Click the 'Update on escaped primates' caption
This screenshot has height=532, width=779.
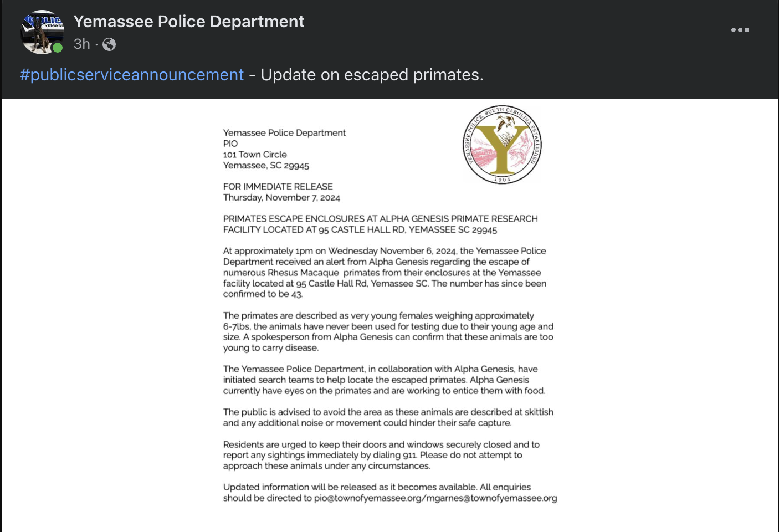pos(372,75)
